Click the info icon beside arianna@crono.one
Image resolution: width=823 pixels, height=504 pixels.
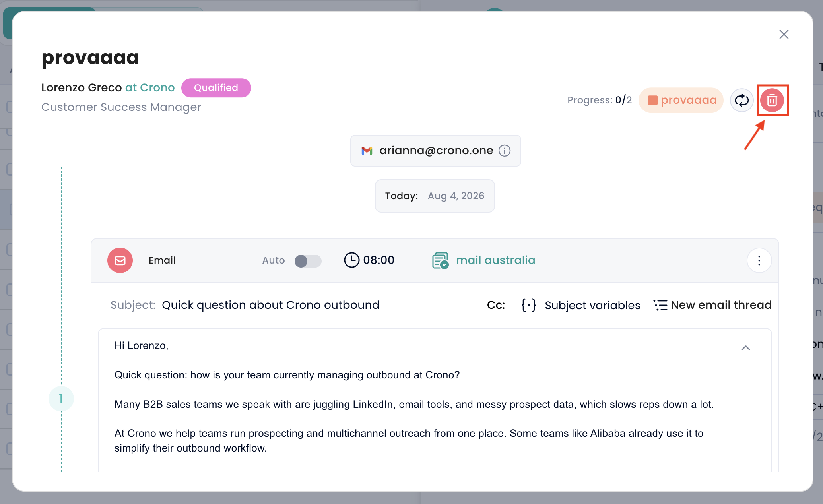click(x=505, y=151)
